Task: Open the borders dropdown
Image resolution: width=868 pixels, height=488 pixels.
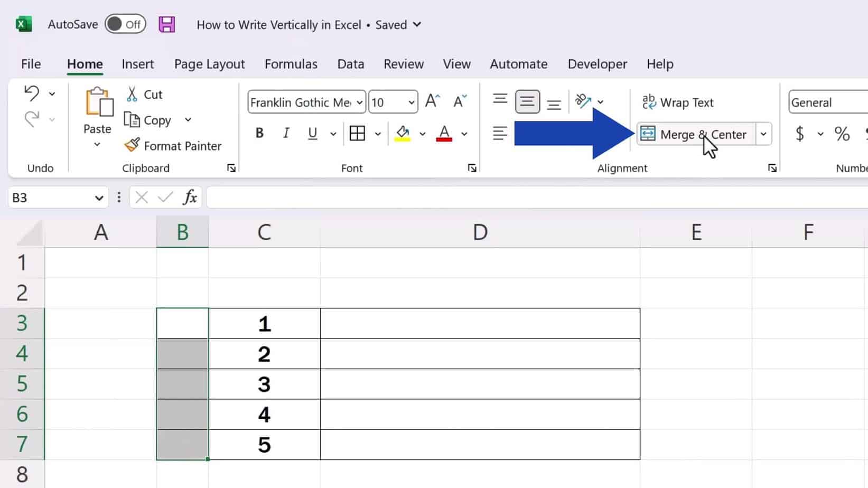Action: coord(377,134)
